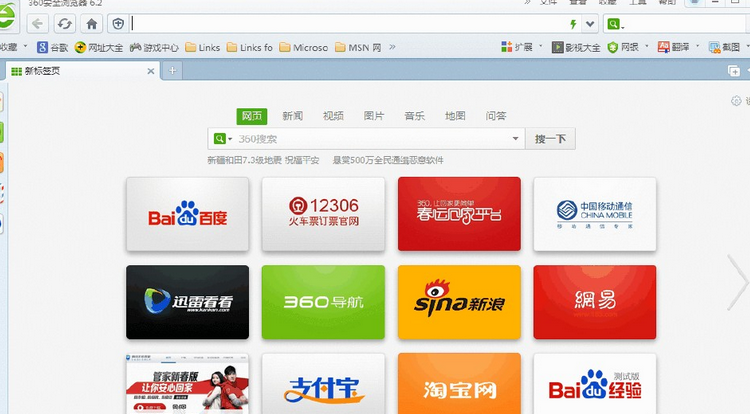Open the Microso bookmark folder
The width and height of the screenshot is (750, 414).
click(x=304, y=47)
